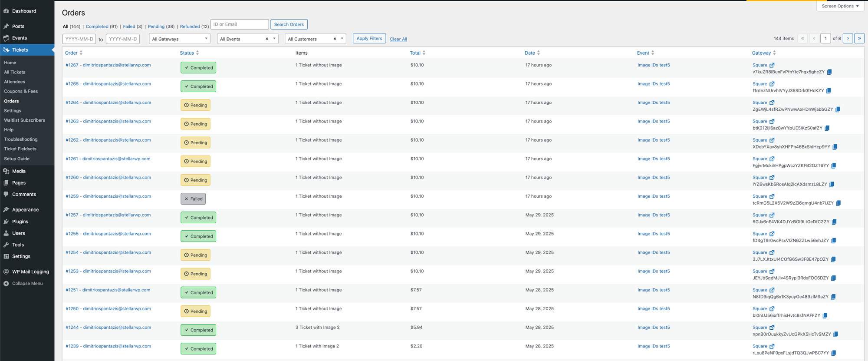The width and height of the screenshot is (868, 361).
Task: Copy gateway ID for order #1259
Action: pos(838,203)
